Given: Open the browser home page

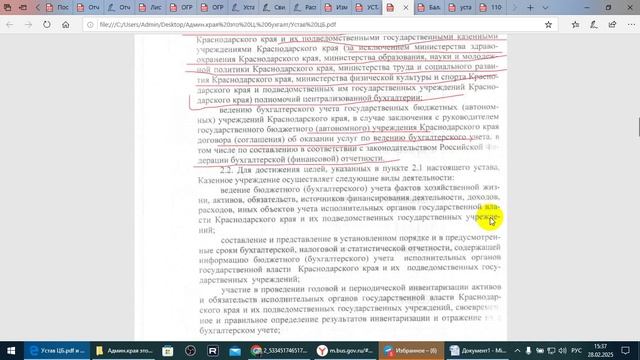Looking at the screenshot, I should point(66,24).
